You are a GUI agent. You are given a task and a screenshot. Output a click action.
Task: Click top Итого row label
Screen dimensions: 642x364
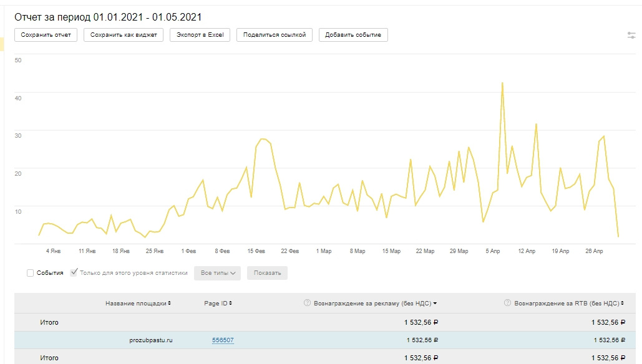click(49, 322)
